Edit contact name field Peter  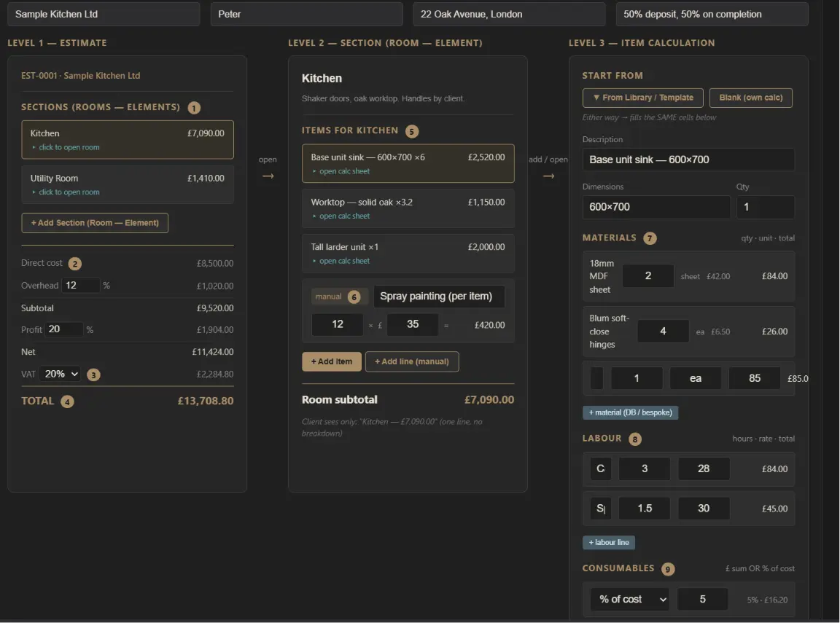tap(306, 14)
